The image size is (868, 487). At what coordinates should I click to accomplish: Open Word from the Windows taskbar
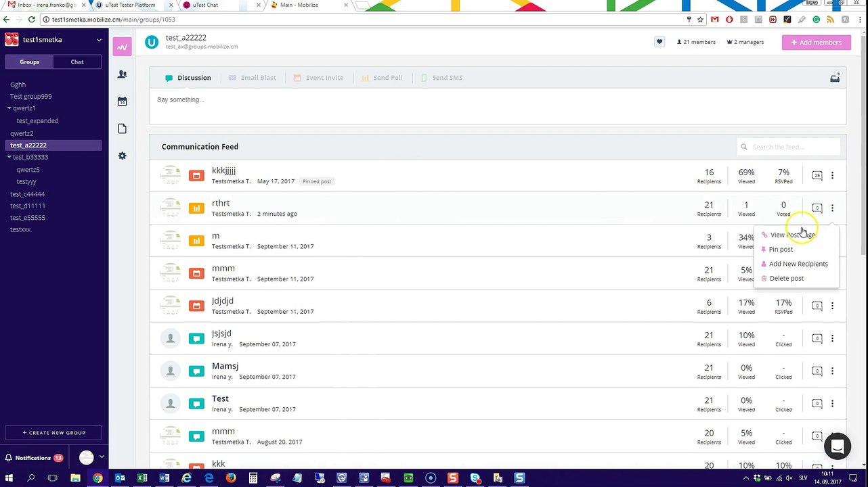coord(165,478)
